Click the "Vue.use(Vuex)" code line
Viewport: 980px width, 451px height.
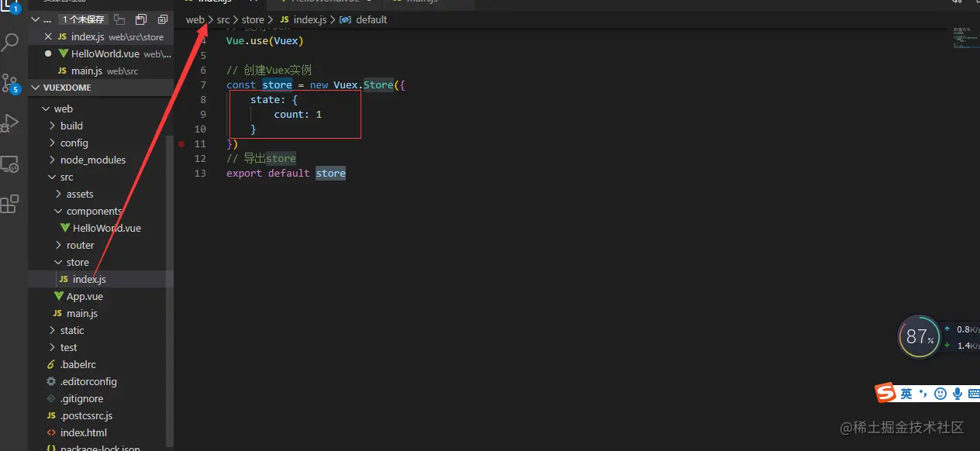(265, 40)
